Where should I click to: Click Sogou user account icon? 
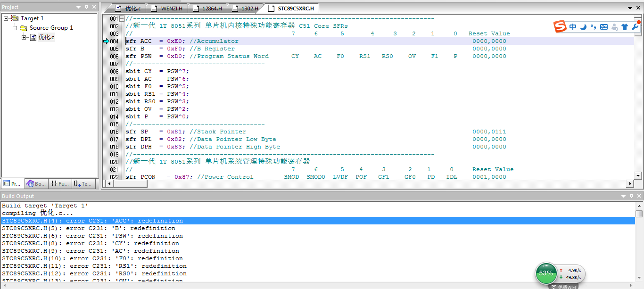(x=614, y=27)
